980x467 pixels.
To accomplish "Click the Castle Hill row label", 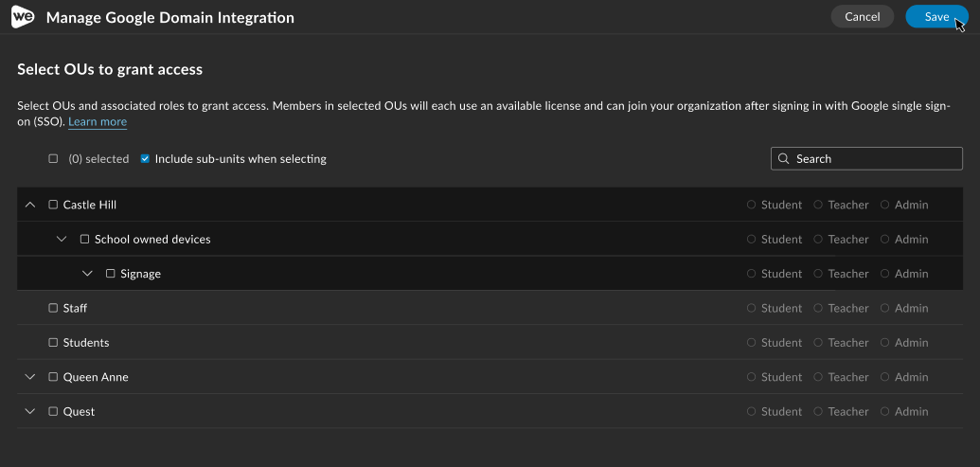I will coord(90,205).
